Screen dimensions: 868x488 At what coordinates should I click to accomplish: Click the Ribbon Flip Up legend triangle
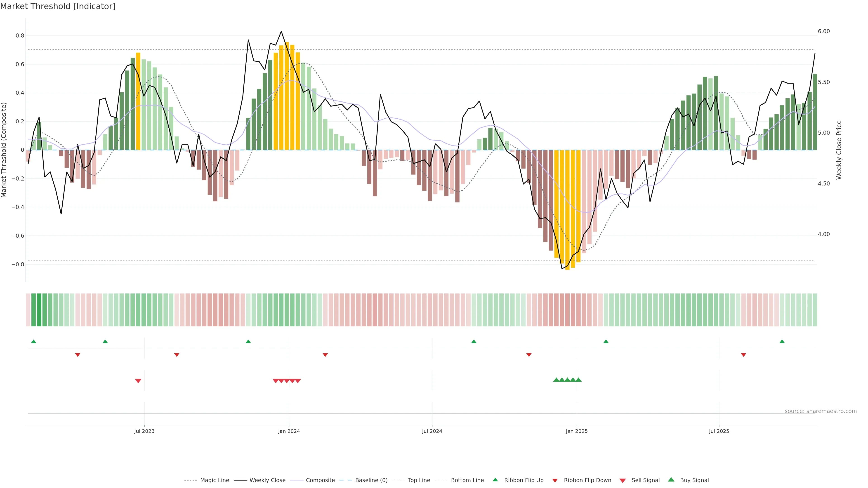495,480
